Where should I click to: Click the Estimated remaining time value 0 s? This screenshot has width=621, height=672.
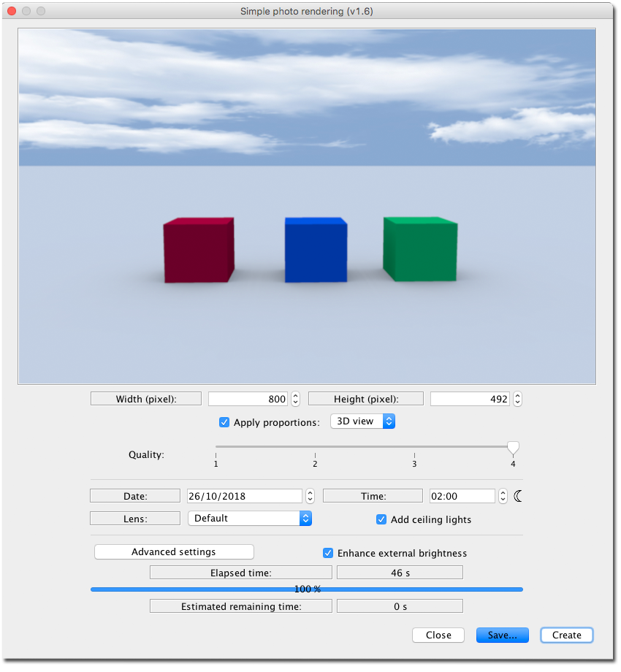[x=400, y=606]
